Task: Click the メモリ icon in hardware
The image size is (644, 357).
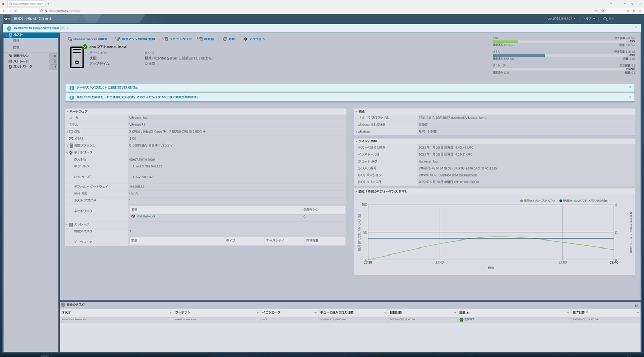Action: click(71, 139)
